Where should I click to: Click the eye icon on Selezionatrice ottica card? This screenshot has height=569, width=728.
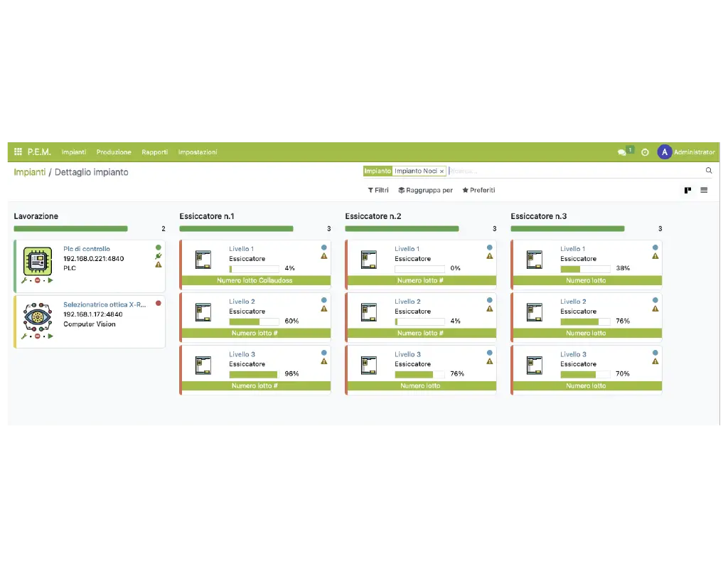(x=37, y=317)
